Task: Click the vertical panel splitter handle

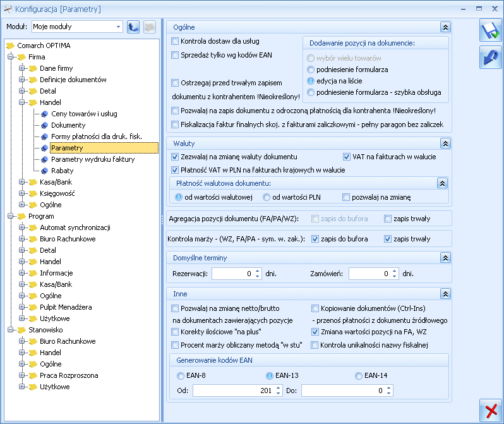Action: 162,220
